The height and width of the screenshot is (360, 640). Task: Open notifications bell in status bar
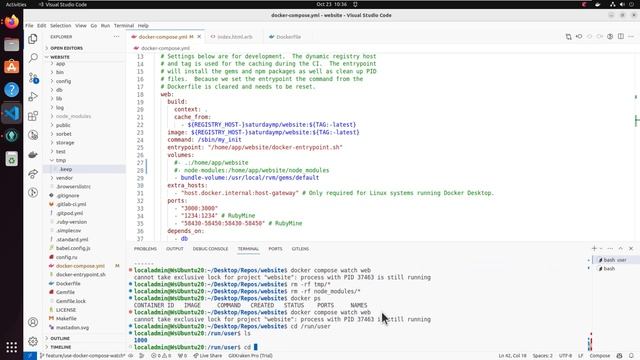631,356
